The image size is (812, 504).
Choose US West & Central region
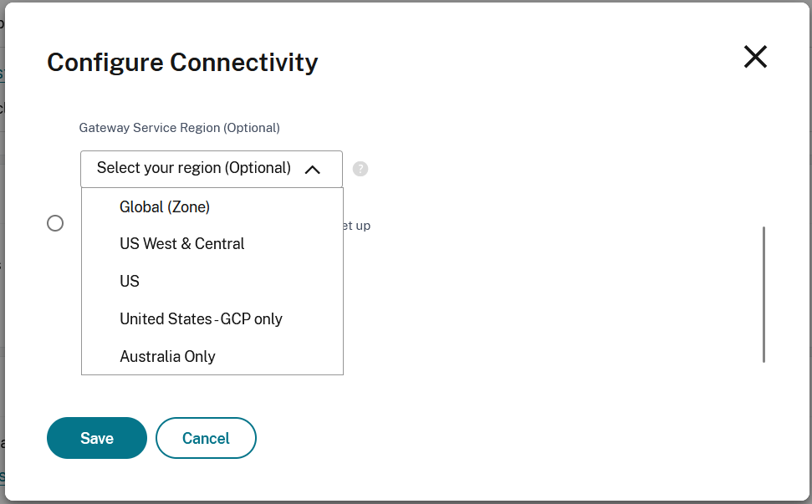pos(181,244)
